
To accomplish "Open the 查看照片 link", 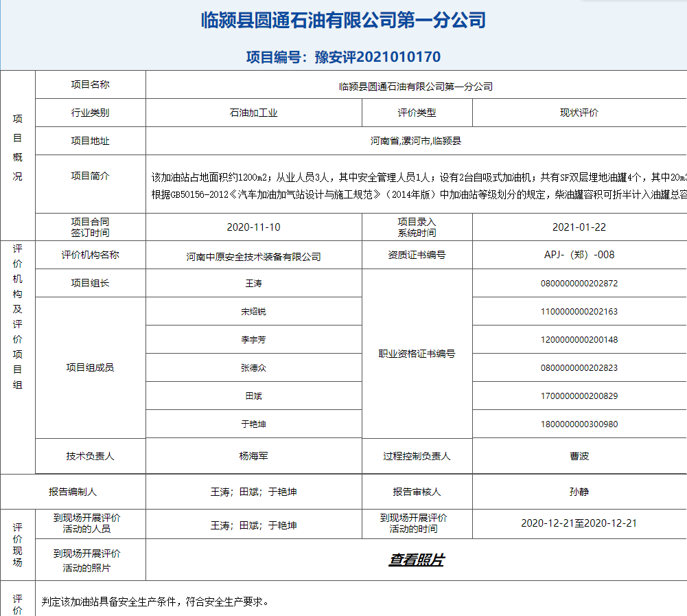I will pyautogui.click(x=416, y=560).
